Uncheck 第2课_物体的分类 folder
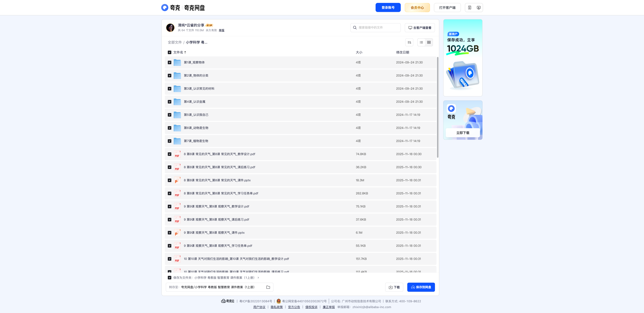Screen dimensions: 644x313 [170, 76]
